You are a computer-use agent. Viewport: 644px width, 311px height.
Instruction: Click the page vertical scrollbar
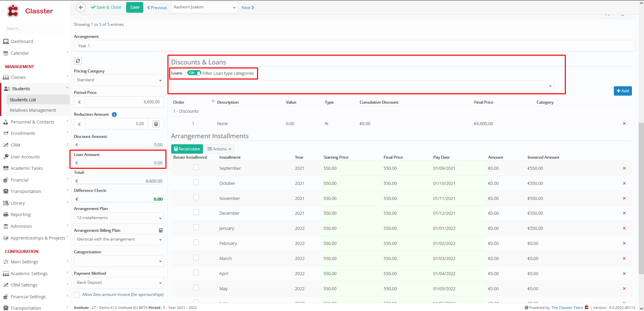[641, 198]
